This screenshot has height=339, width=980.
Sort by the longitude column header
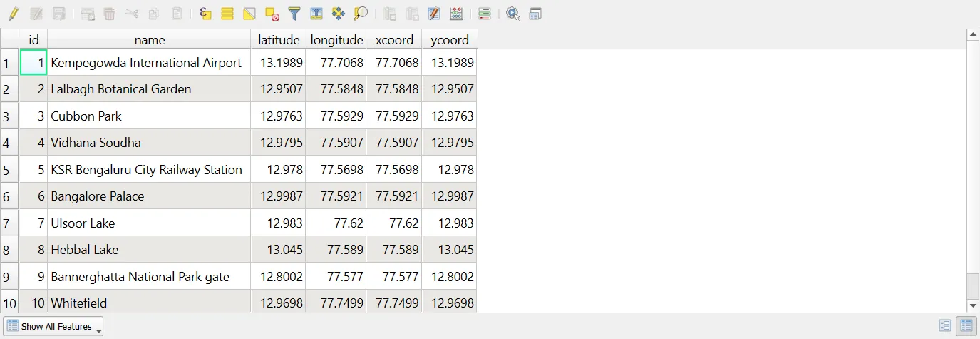[x=336, y=40]
